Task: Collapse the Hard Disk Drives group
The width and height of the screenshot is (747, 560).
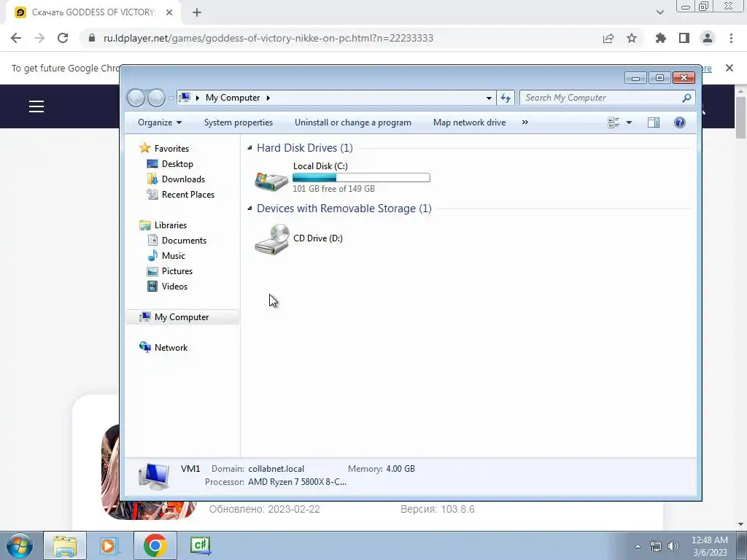Action: coord(249,147)
